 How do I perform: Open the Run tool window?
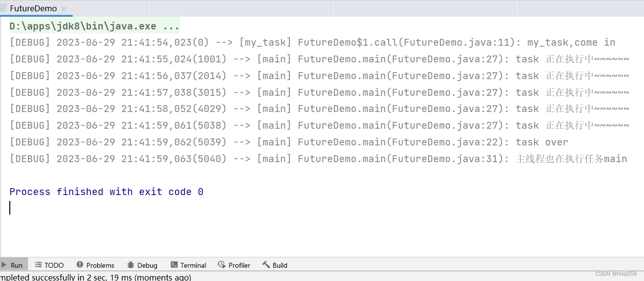point(13,265)
